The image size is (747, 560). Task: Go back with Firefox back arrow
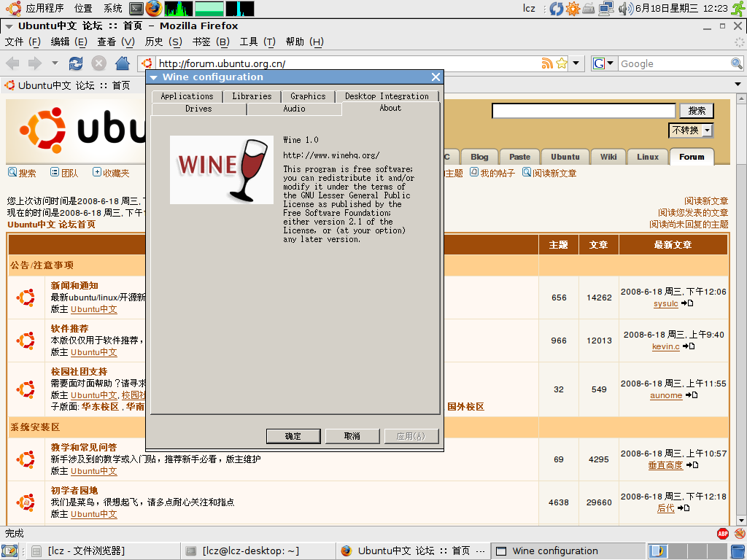pos(13,63)
